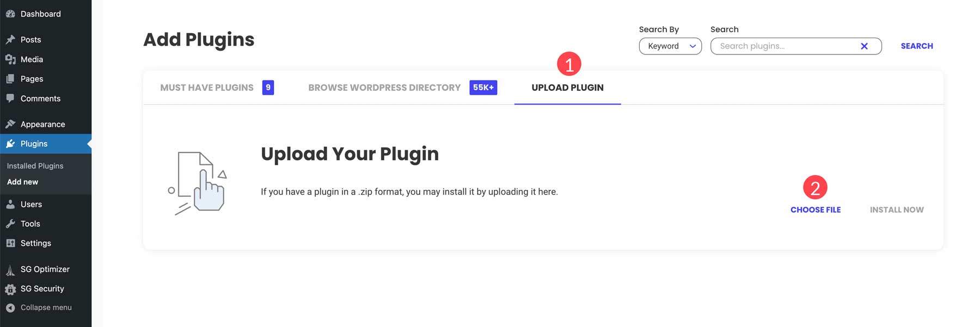Screen dimensions: 980x327
Task: Click the Media icon in sidebar
Action: click(10, 59)
